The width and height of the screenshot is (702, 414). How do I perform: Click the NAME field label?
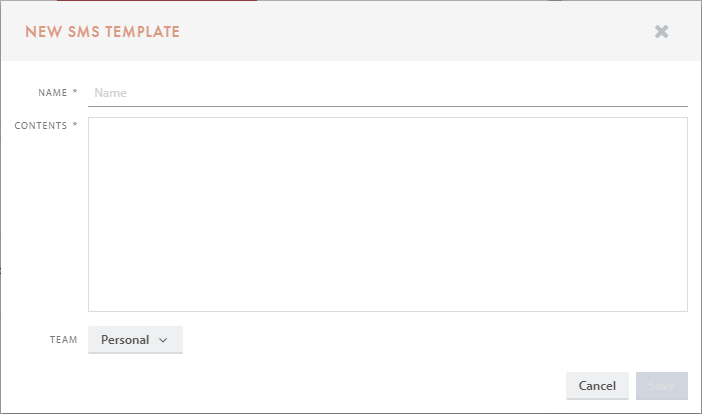52,93
